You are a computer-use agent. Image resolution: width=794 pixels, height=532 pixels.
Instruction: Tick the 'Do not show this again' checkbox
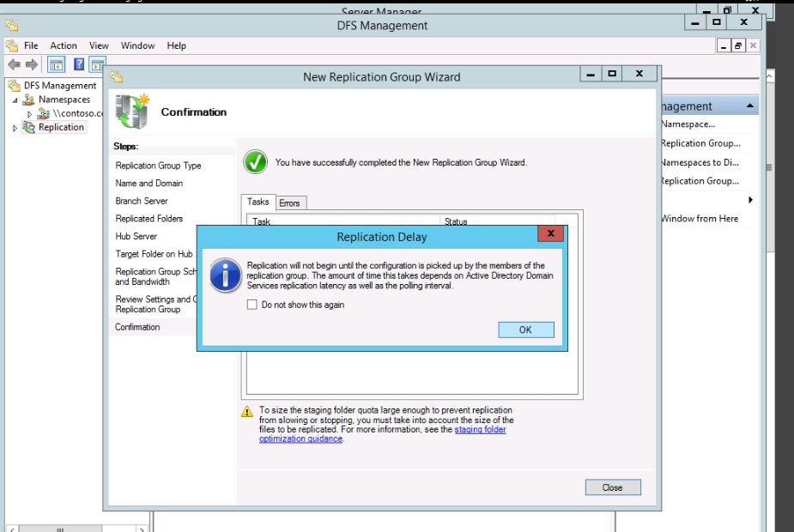252,305
